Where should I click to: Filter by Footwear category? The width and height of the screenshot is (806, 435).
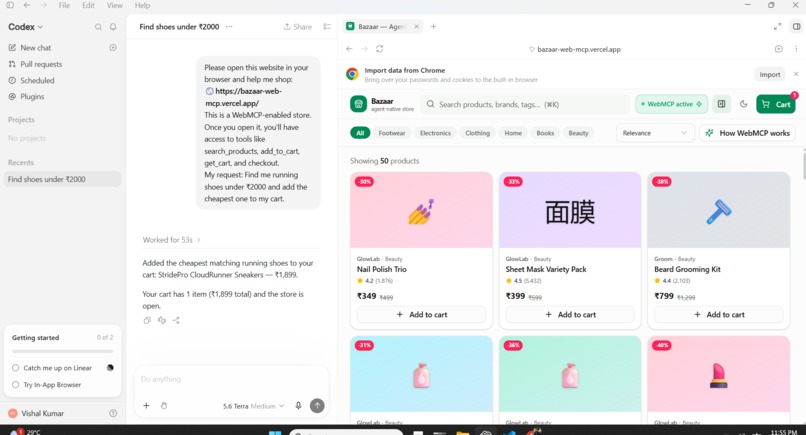pyautogui.click(x=392, y=133)
